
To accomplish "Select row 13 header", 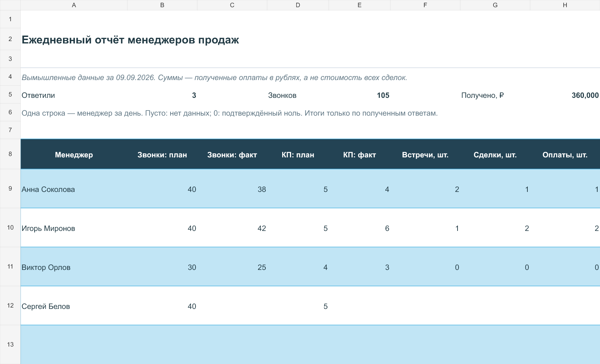I will (x=10, y=344).
